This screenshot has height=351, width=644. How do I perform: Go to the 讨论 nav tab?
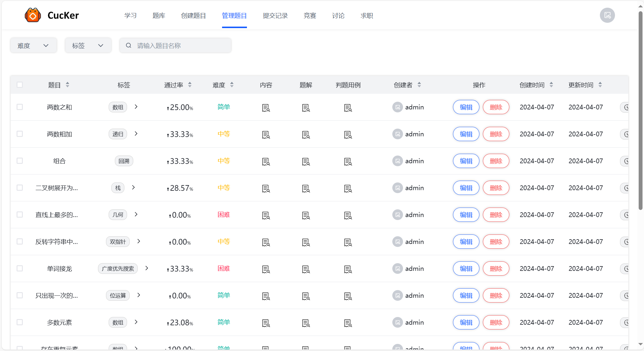click(338, 16)
